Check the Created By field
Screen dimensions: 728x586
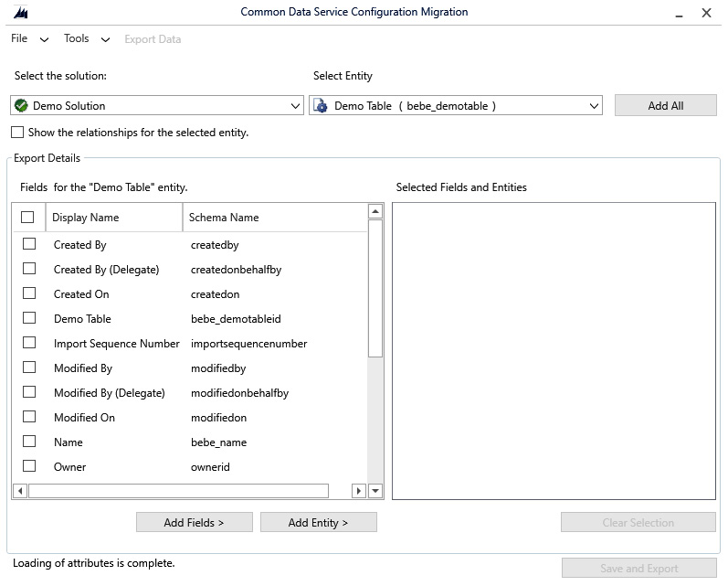[x=29, y=244]
